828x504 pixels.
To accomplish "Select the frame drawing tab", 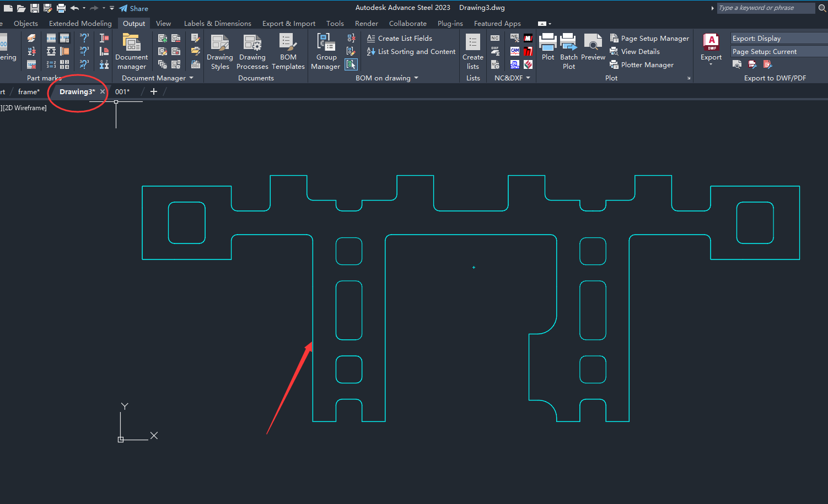I will point(29,91).
